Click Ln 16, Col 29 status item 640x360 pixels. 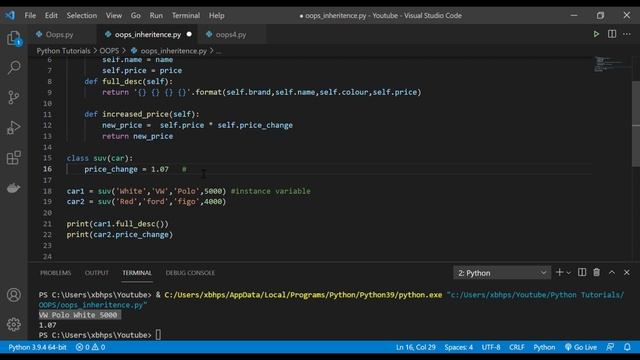pos(416,347)
